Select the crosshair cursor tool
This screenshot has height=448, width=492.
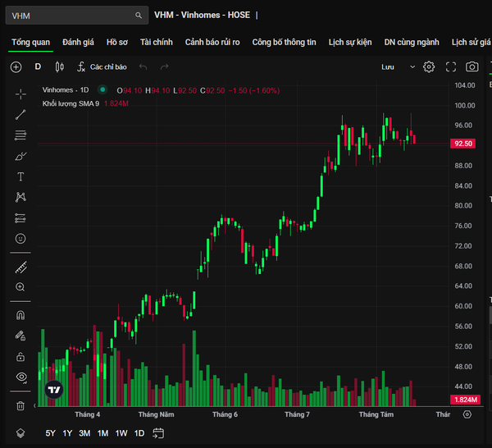[x=20, y=94]
